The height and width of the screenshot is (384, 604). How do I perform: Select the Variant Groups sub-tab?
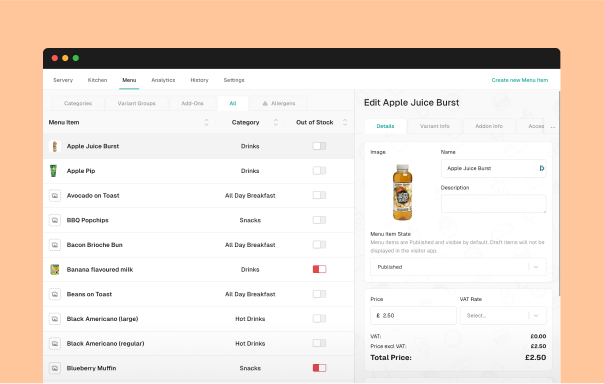click(137, 103)
